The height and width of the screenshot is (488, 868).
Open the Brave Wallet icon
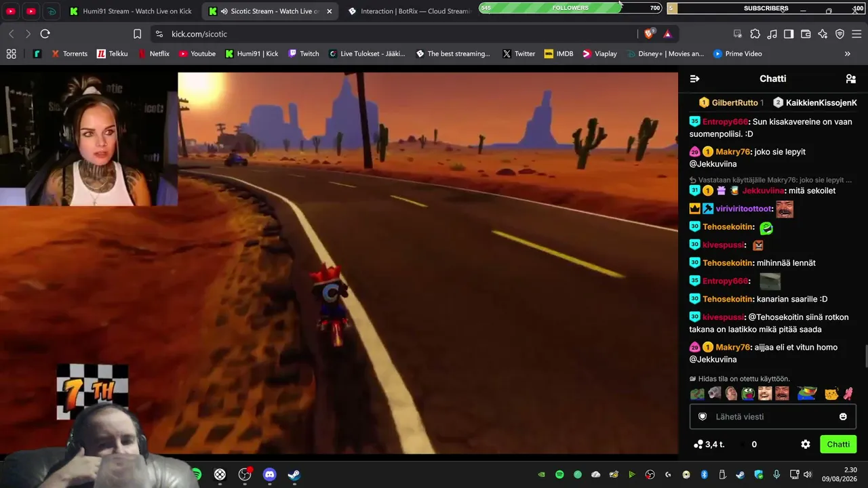pyautogui.click(x=806, y=34)
